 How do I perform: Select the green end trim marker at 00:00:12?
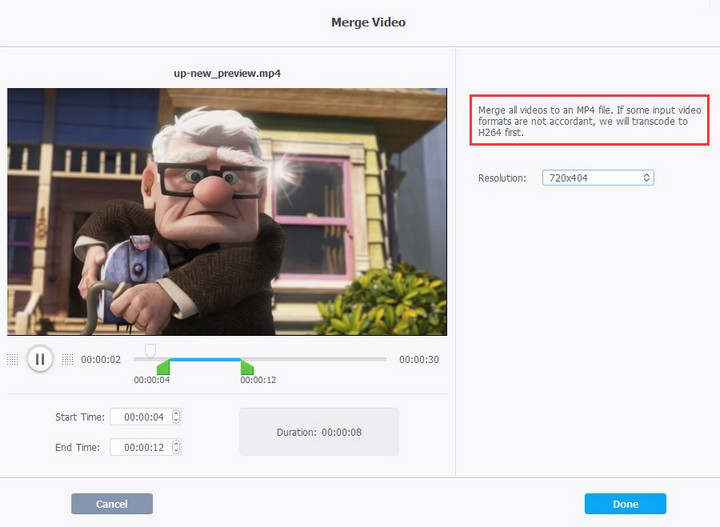(x=247, y=367)
